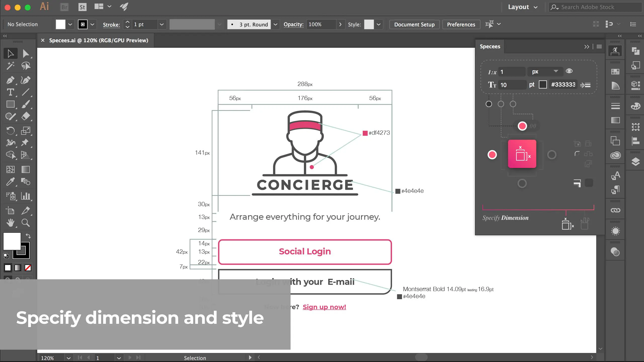Activate the Type tool
The width and height of the screenshot is (644, 362).
point(11,92)
